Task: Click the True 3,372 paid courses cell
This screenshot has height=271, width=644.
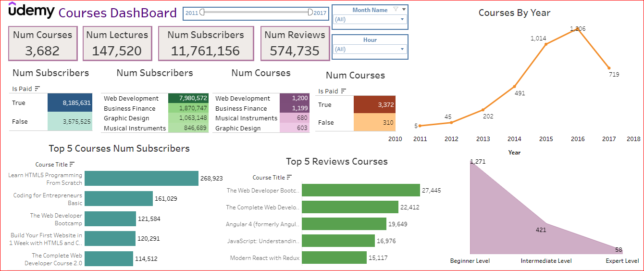Action: [374, 104]
